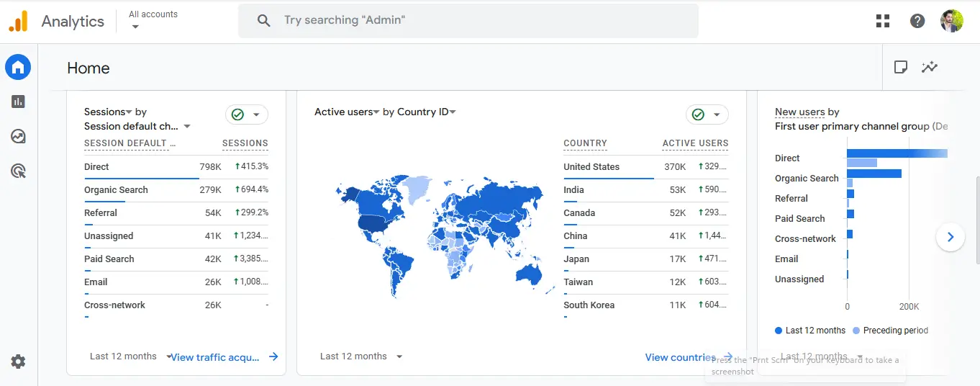Click the Home icon in sidebar
The height and width of the screenshot is (386, 980).
(18, 68)
